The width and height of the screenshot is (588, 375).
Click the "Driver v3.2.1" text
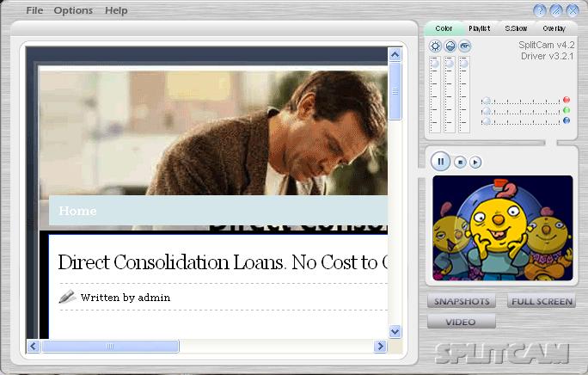tap(548, 56)
